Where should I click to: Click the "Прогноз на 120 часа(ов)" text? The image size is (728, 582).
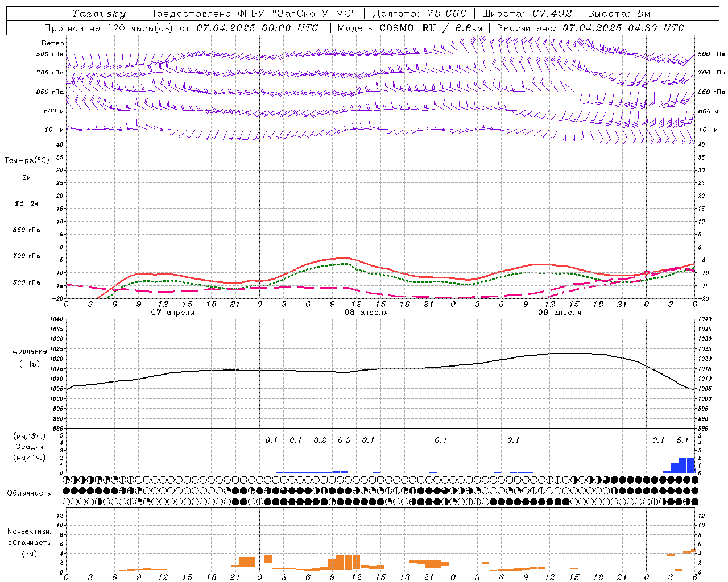coord(109,28)
